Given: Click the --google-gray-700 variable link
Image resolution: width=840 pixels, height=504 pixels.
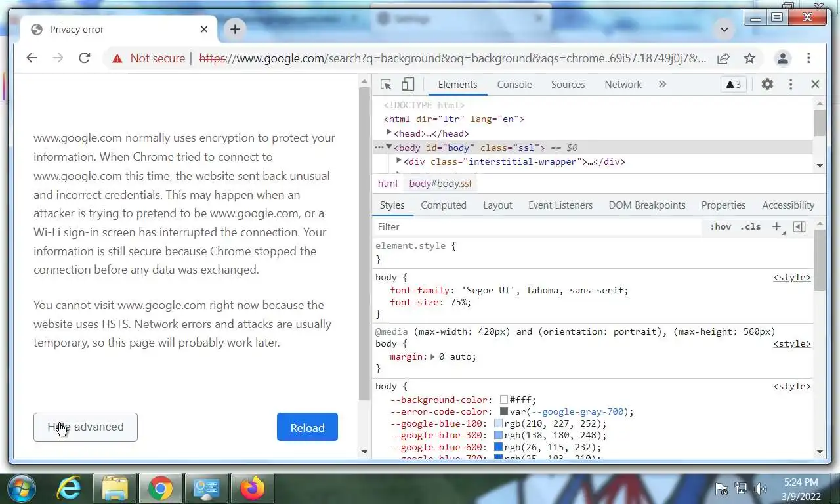Looking at the screenshot, I should [x=579, y=411].
